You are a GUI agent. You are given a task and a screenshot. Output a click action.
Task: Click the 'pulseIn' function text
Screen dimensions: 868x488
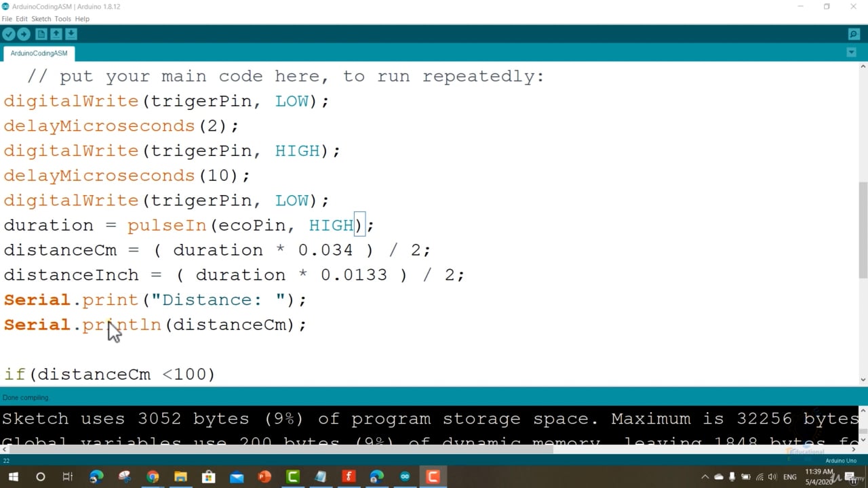pyautogui.click(x=167, y=225)
